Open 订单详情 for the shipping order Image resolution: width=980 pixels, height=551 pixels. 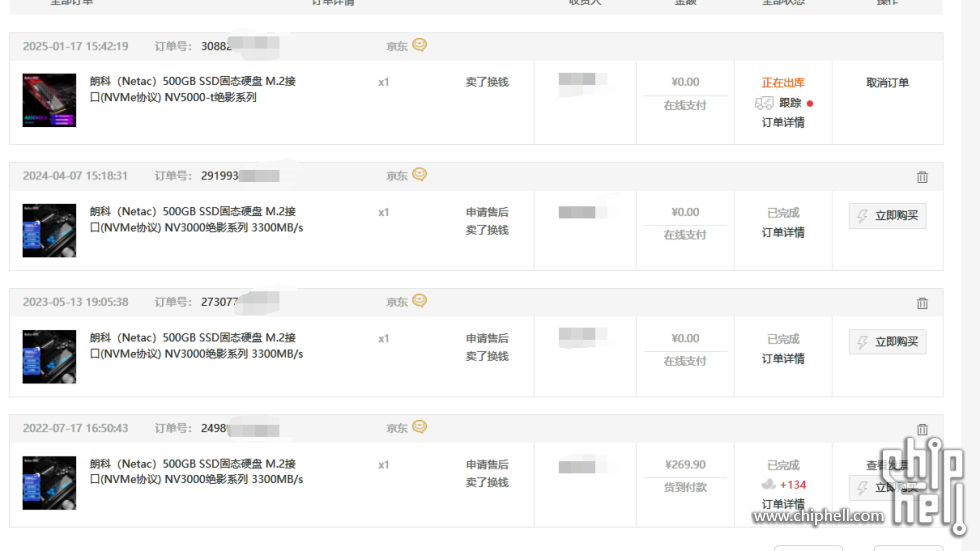783,122
